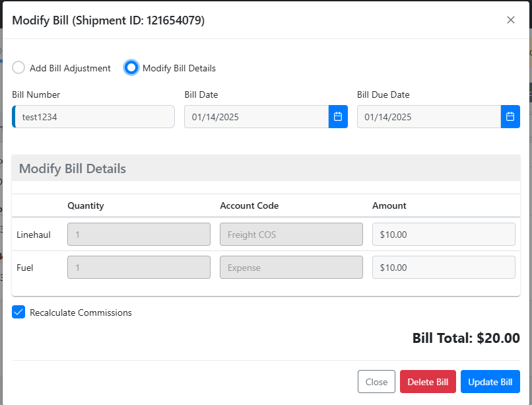532x405 pixels.
Task: Click the Modify Bill Details section header
Action: (x=73, y=168)
